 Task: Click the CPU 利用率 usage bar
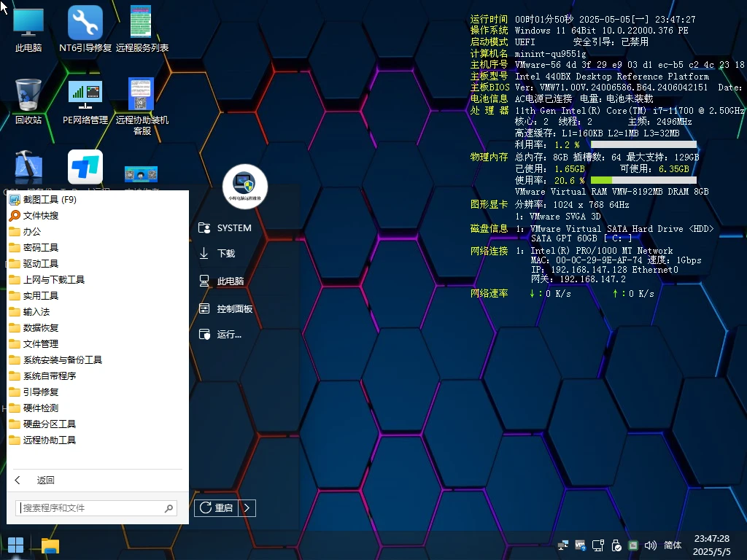(643, 144)
